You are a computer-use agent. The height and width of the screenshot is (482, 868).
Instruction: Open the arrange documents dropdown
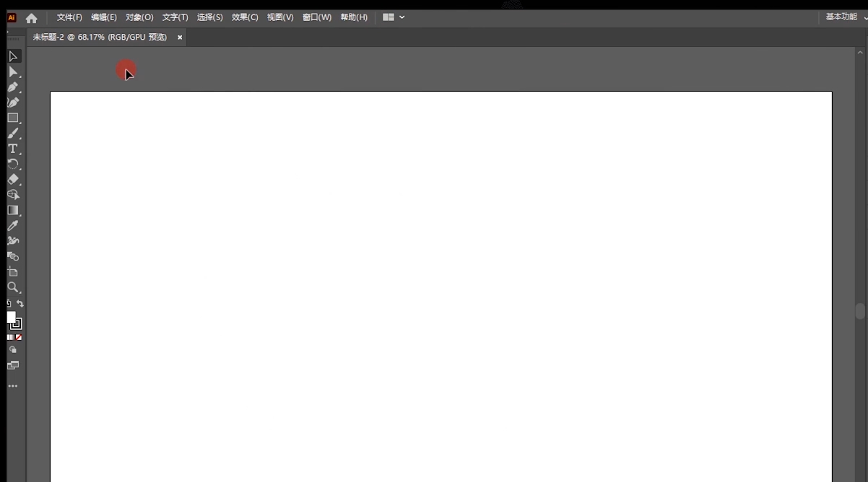[x=394, y=17]
